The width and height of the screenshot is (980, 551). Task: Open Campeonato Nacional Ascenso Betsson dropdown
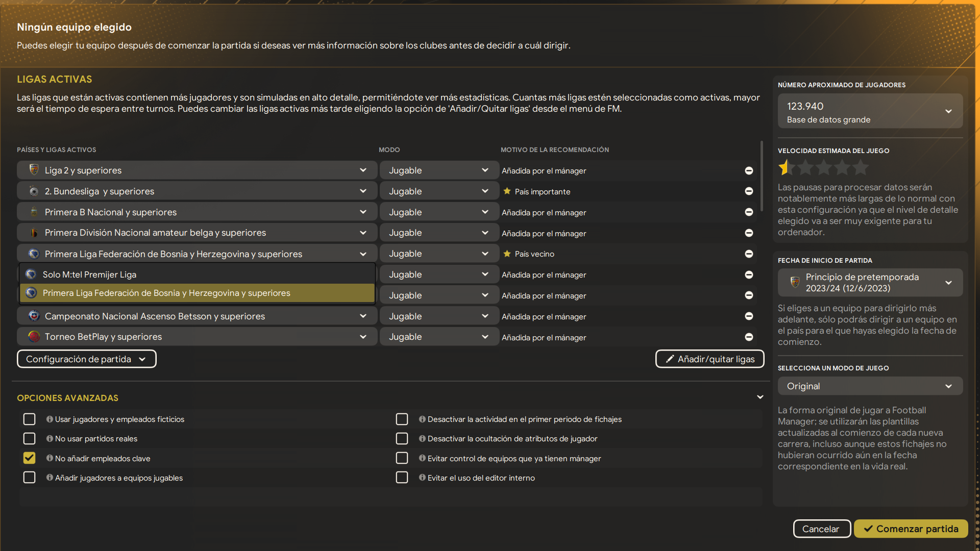point(197,316)
